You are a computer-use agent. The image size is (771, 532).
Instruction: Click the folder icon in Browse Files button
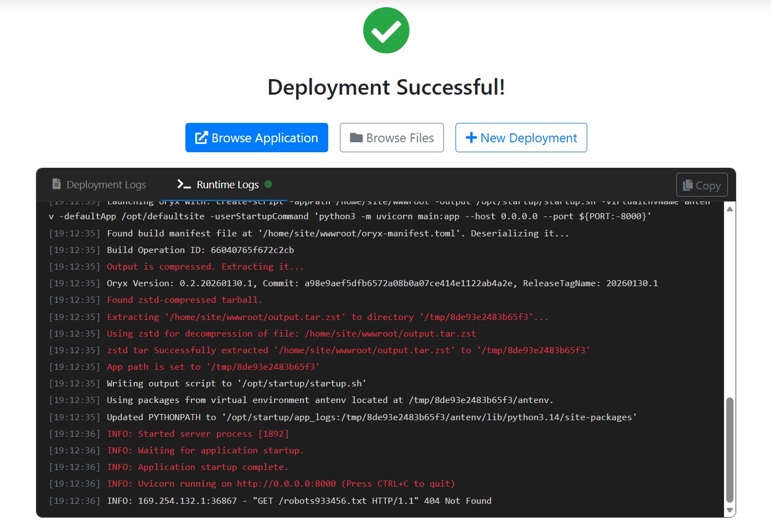tap(356, 137)
